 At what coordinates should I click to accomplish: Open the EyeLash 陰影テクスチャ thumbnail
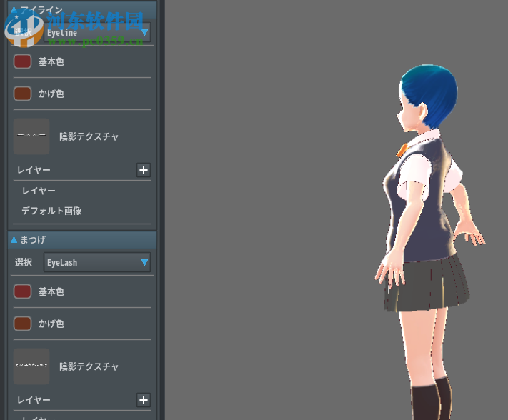pos(31,366)
